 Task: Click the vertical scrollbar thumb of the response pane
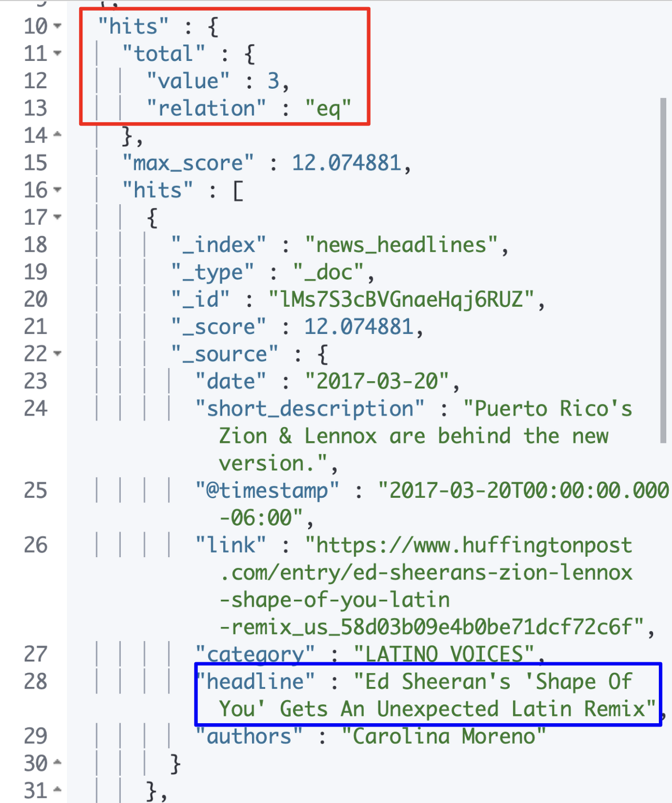coord(663,271)
